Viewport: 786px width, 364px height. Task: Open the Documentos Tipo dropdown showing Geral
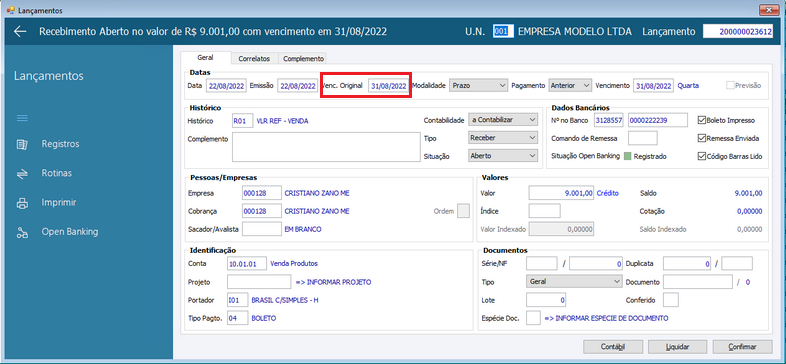pyautogui.click(x=574, y=281)
